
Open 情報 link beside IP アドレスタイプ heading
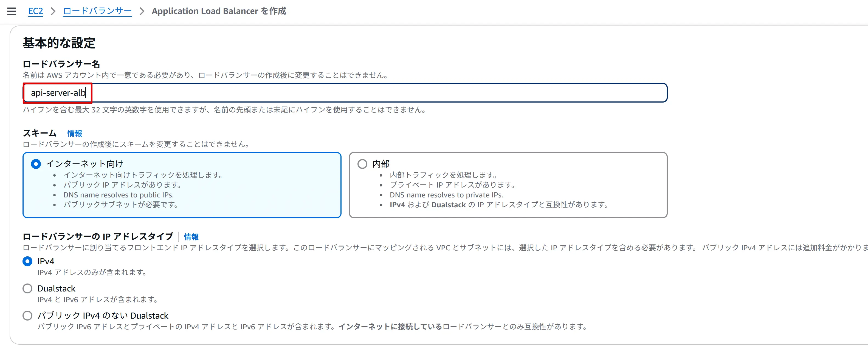[x=191, y=237]
